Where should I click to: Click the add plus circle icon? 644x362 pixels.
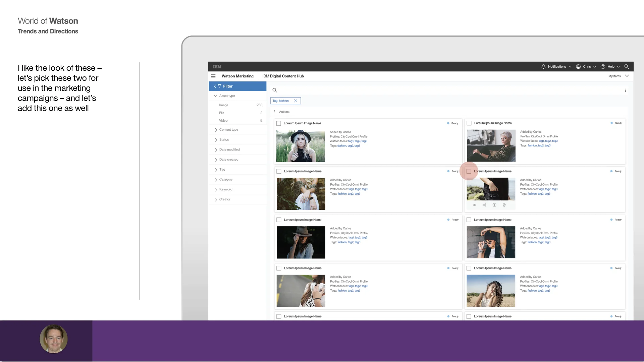[494, 205]
